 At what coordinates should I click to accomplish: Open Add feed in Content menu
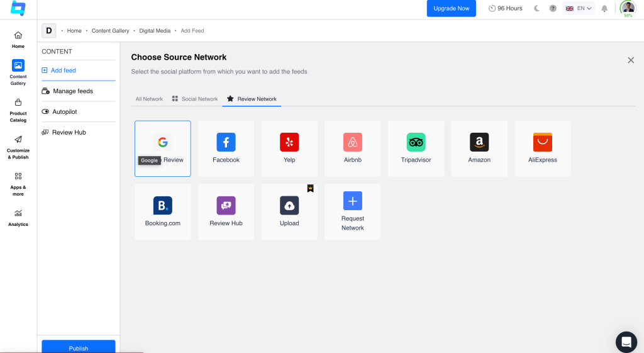click(79, 70)
